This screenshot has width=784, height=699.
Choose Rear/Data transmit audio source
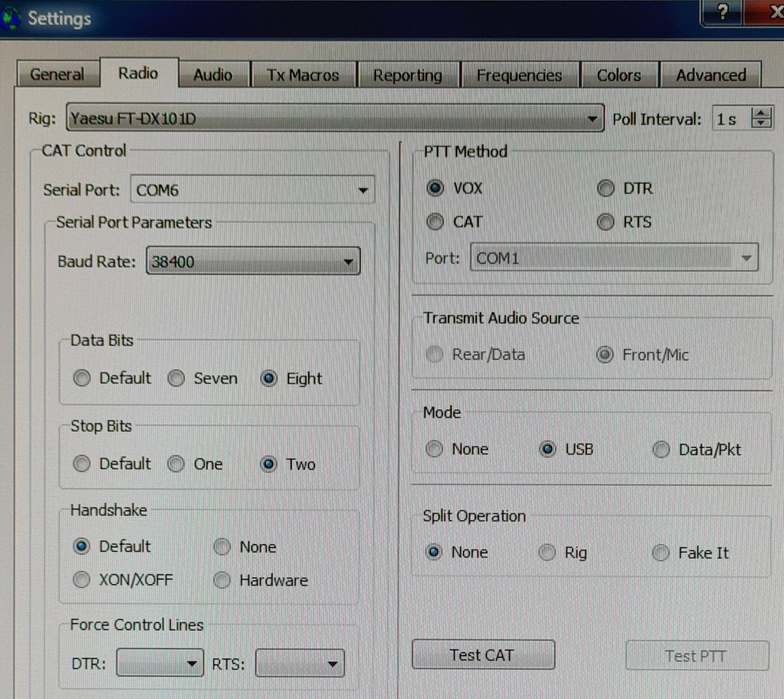point(476,354)
